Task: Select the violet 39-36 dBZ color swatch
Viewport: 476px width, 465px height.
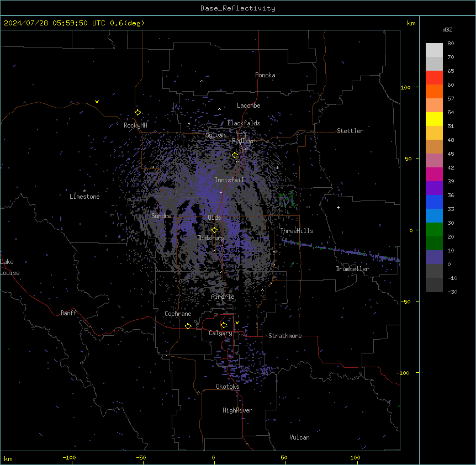Action: (x=434, y=188)
